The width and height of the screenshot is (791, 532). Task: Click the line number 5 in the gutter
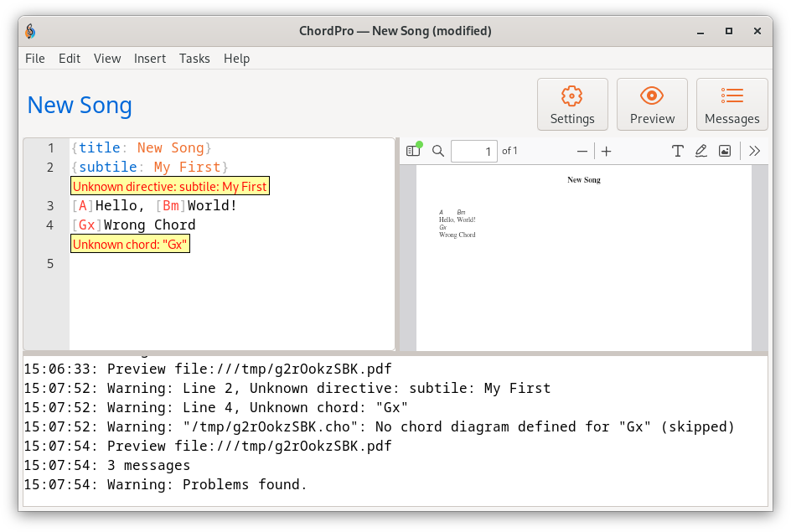50,264
